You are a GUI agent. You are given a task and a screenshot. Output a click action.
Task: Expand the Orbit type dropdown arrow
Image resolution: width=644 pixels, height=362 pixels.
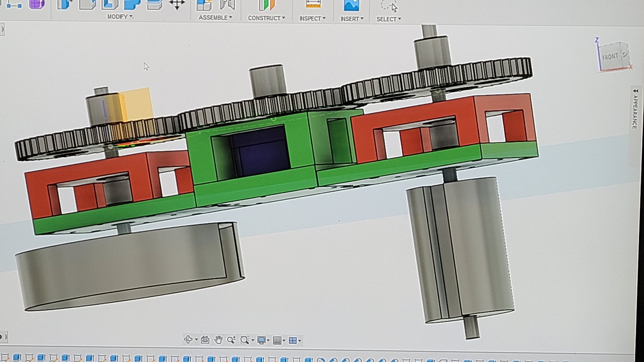pos(196,340)
